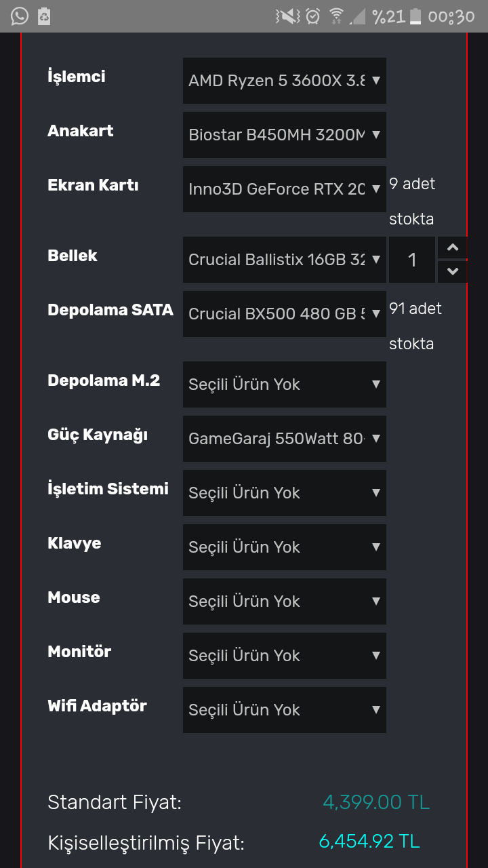488x868 pixels.
Task: Choose a Depolama M.2 product
Action: point(284,384)
